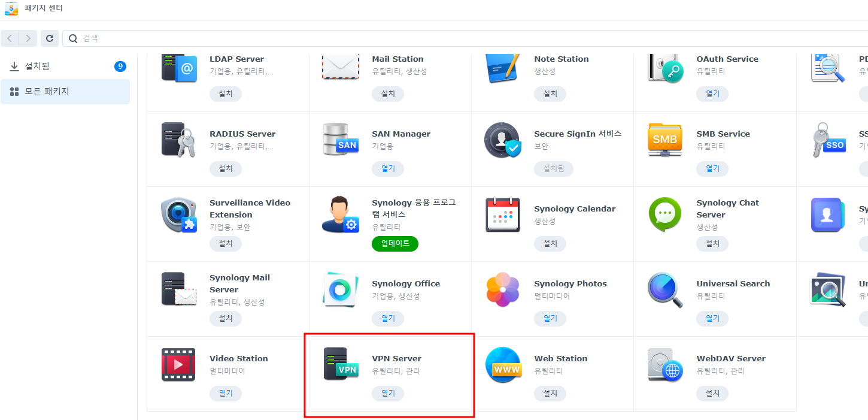Image resolution: width=868 pixels, height=420 pixels.
Task: Click the Synology Calendar icon
Action: pyautogui.click(x=503, y=214)
